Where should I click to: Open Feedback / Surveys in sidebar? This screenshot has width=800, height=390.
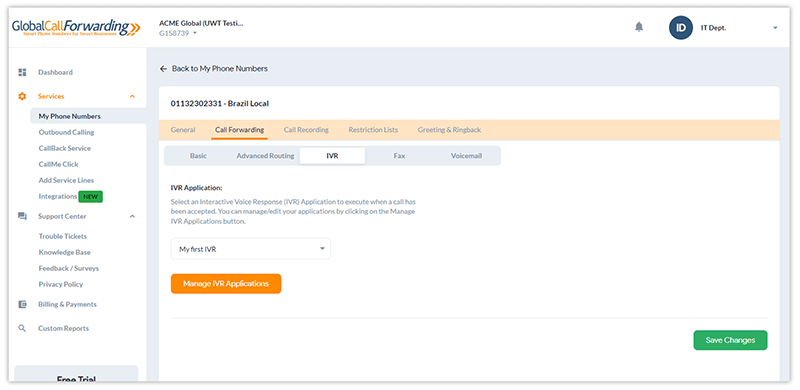69,268
